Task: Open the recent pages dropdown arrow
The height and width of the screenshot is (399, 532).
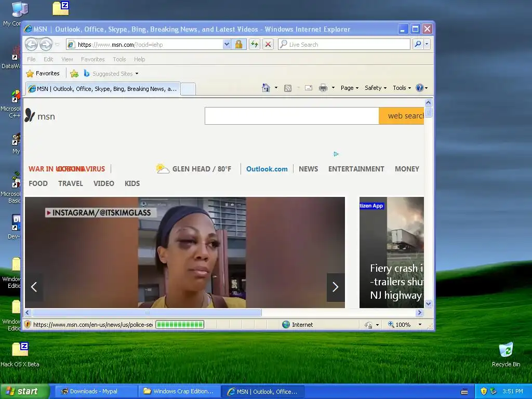Action: coord(57,44)
